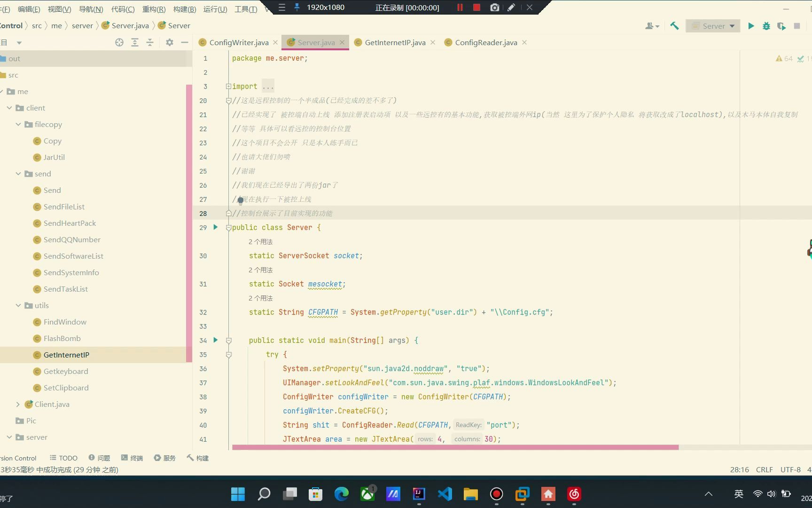Image resolution: width=812 pixels, height=508 pixels.
Task: Open the 问题 problems tool window
Action: (x=99, y=458)
